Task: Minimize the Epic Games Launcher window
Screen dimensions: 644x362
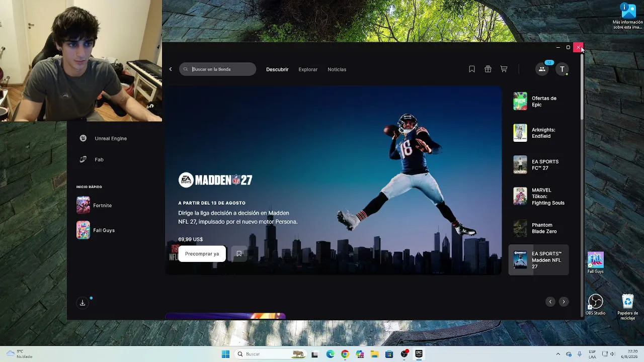Action: (558, 47)
